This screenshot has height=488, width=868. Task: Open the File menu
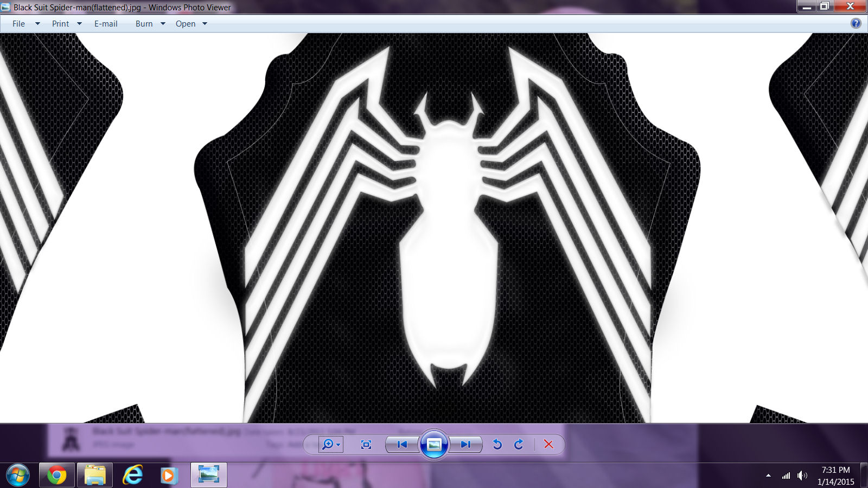[x=18, y=24]
